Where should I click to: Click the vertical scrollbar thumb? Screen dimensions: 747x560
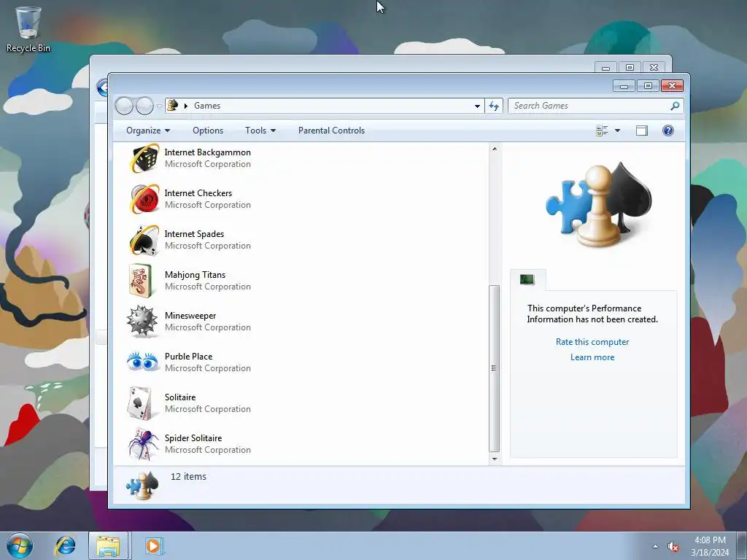(495, 368)
